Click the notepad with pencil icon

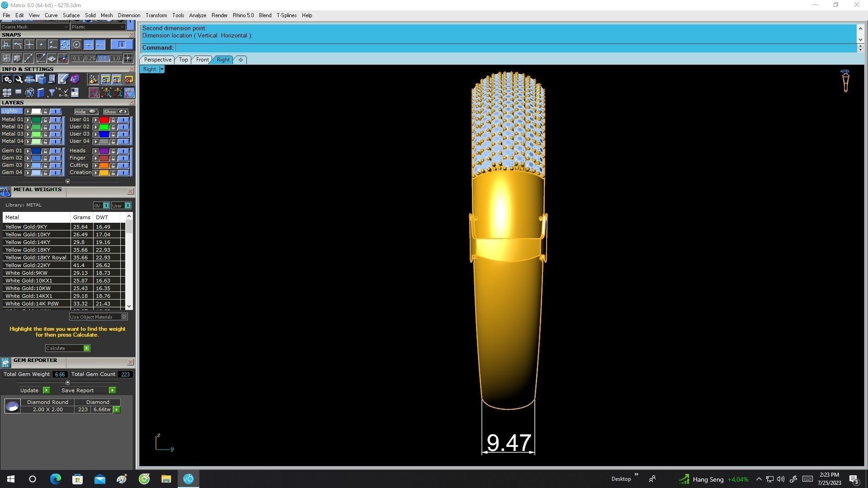point(63,79)
